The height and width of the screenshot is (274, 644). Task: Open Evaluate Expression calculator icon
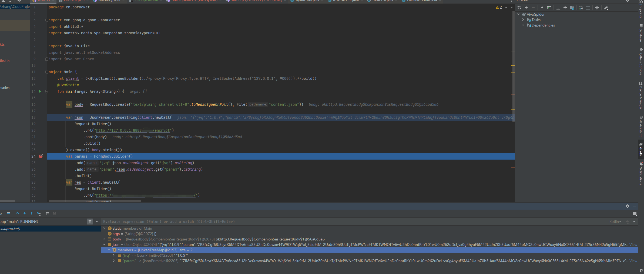tap(48, 214)
